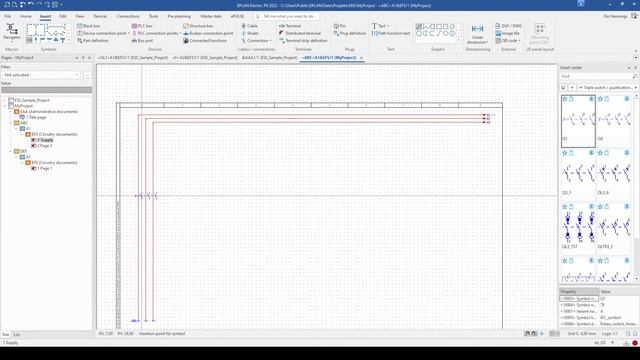640x360 pixels.
Task: Click the Undo icon in quick access toolbar
Action: click(x=31, y=4)
